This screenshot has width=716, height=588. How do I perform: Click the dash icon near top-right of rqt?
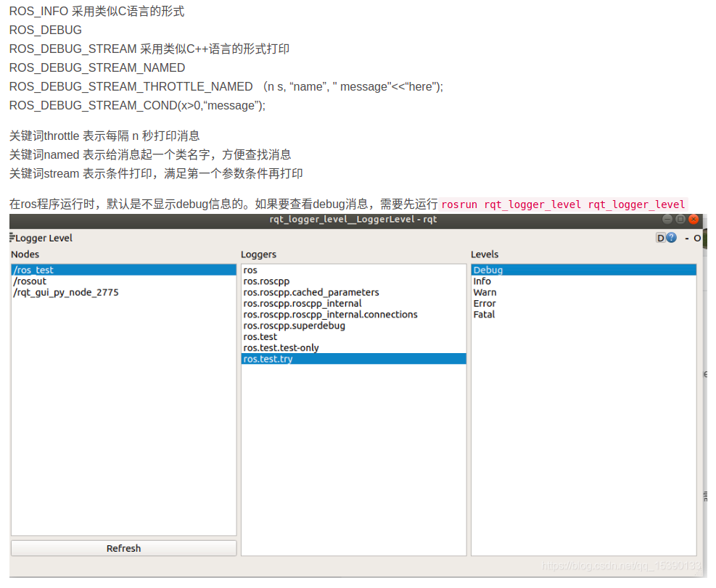686,237
